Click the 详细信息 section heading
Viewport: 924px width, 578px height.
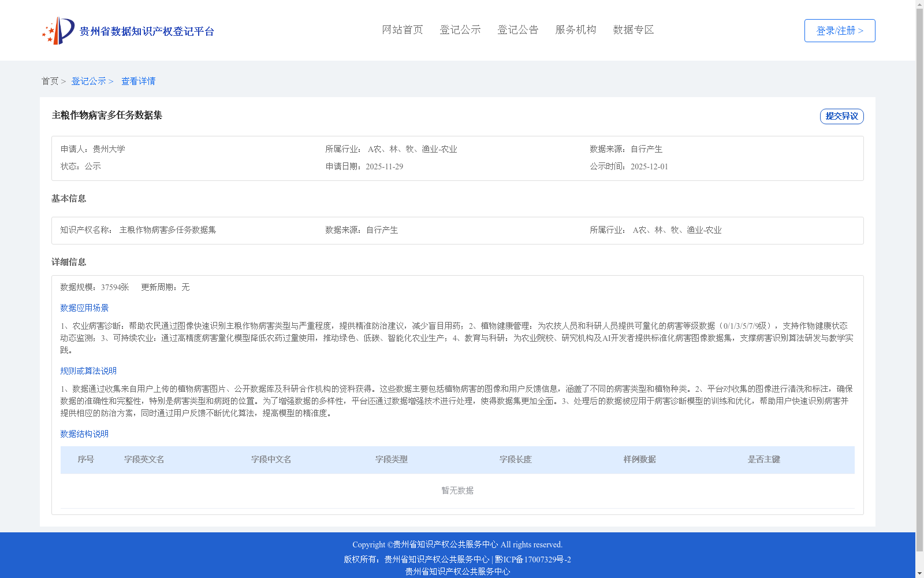coord(69,262)
